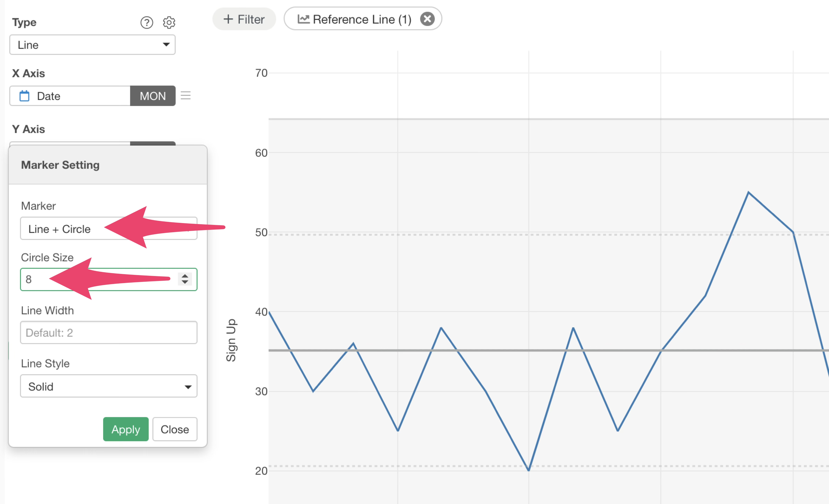This screenshot has height=504, width=829.
Task: Click the MON date unit selector
Action: tap(152, 96)
